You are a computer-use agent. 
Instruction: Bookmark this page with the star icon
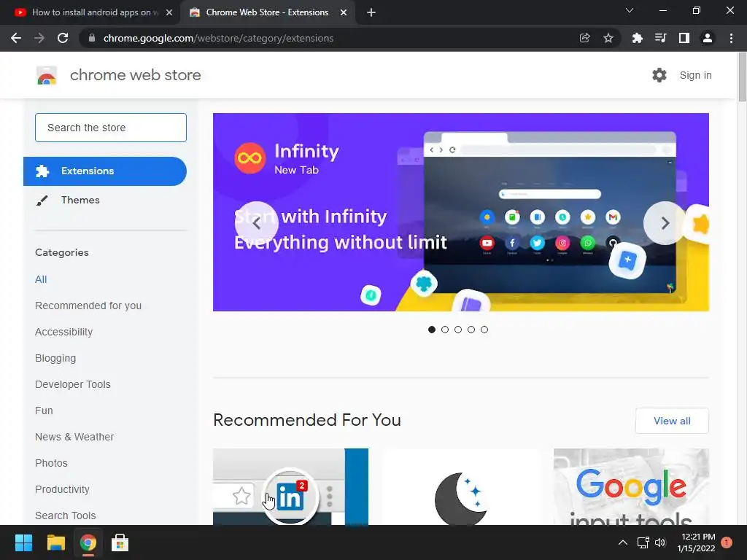point(608,38)
